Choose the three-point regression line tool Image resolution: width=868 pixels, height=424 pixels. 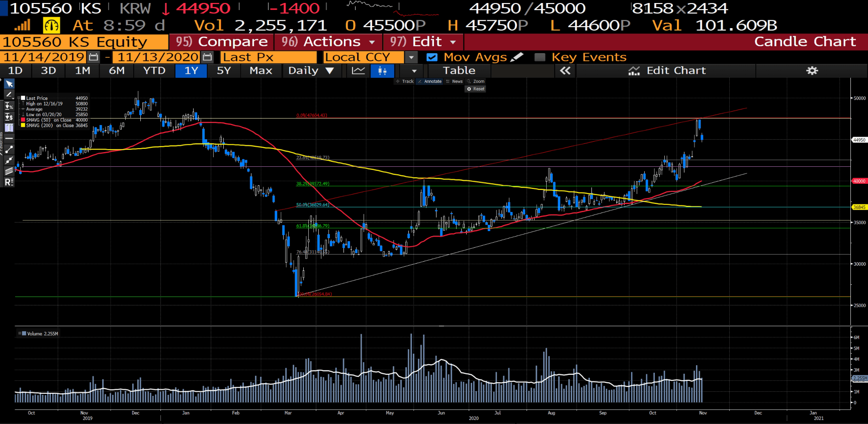[9, 160]
